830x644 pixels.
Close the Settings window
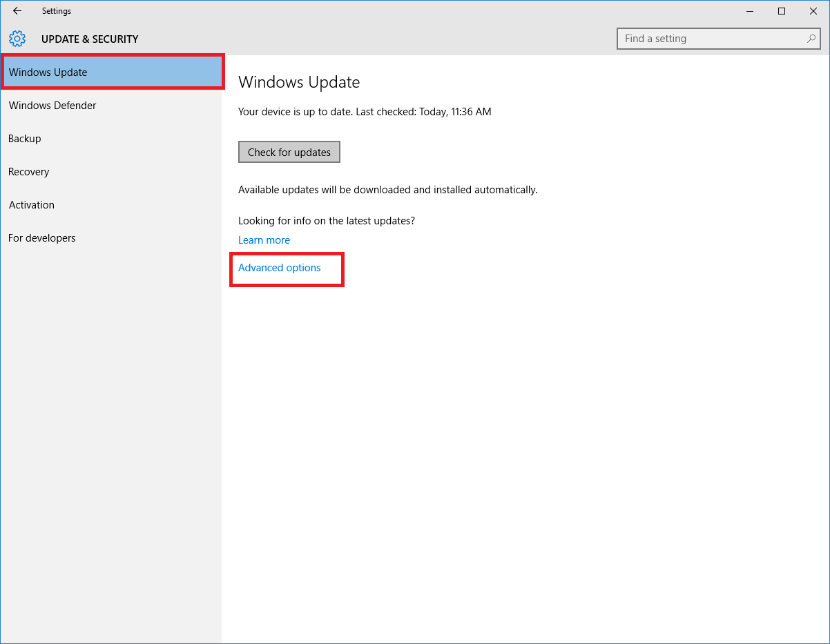[x=813, y=11]
